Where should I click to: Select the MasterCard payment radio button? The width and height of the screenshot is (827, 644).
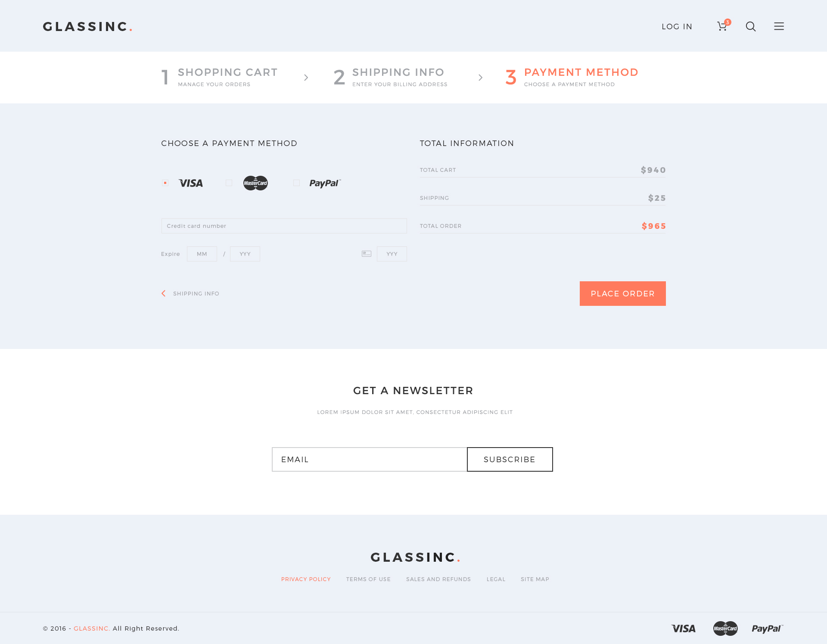click(x=229, y=183)
